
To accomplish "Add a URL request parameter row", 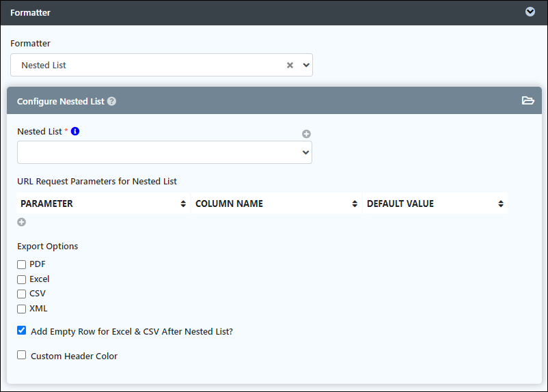I will coord(22,222).
